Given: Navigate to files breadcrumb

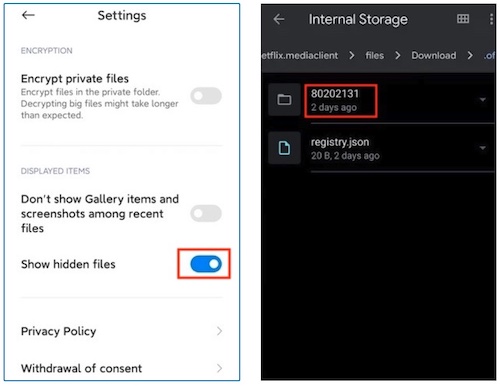Looking at the screenshot, I should pyautogui.click(x=375, y=55).
